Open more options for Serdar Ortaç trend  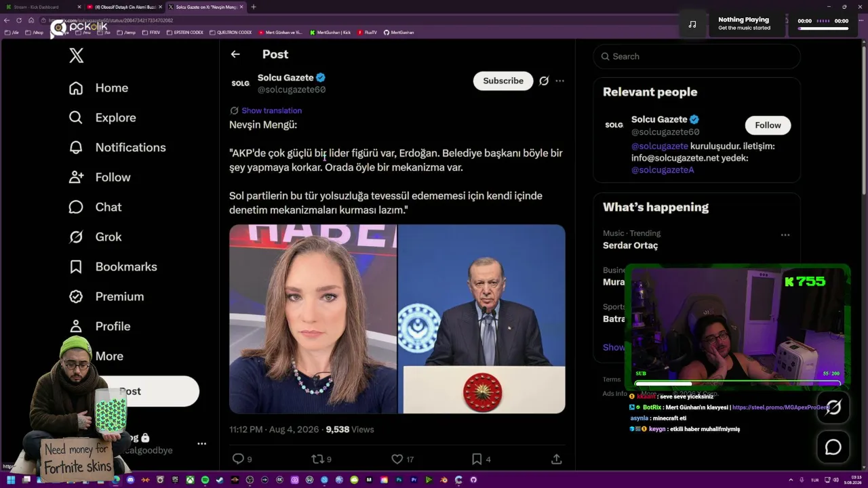(785, 235)
